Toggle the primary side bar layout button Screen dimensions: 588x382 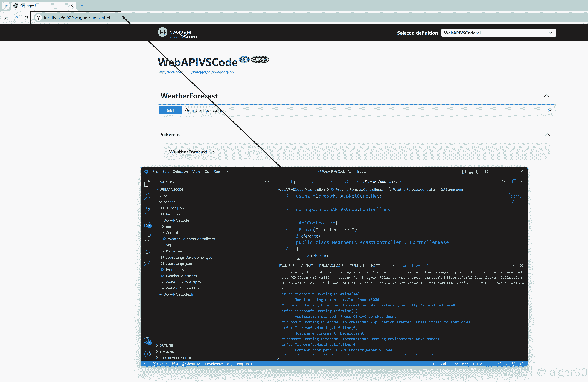(x=464, y=172)
